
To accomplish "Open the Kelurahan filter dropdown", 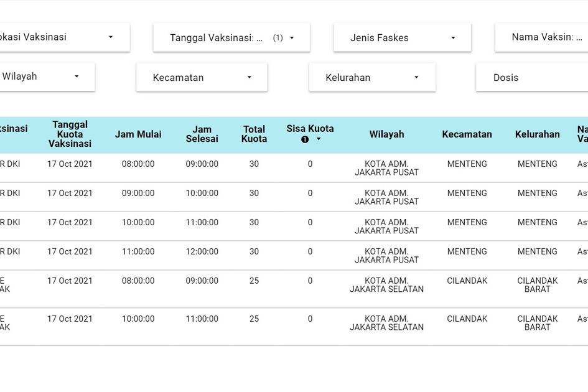I will point(372,78).
